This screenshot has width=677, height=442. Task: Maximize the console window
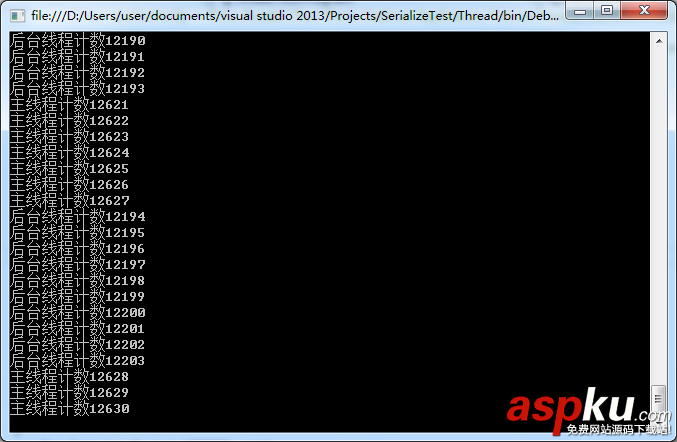pos(607,11)
